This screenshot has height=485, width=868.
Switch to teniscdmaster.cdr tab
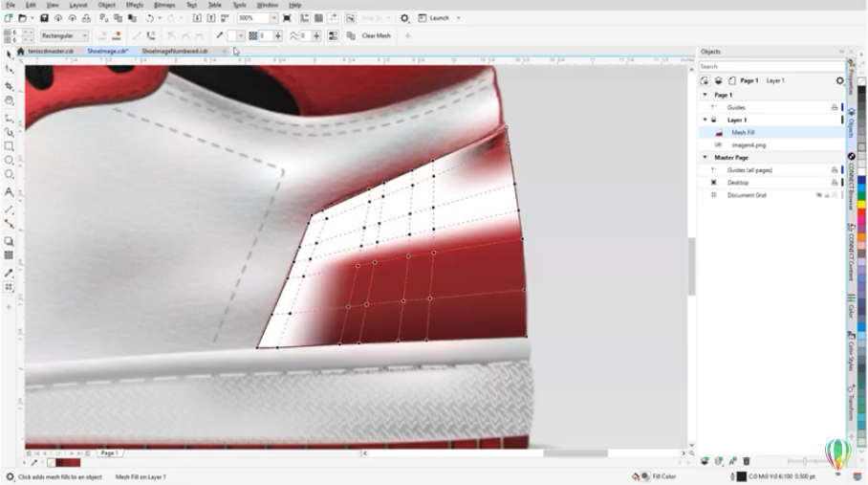tap(51, 51)
